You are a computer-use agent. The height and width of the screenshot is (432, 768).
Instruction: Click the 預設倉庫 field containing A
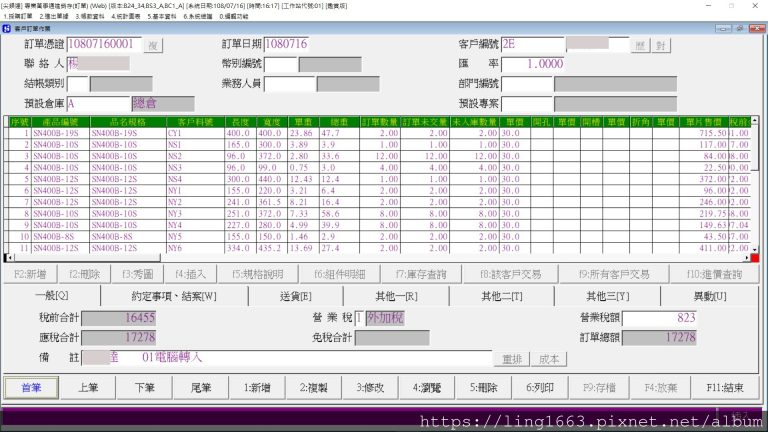click(98, 103)
